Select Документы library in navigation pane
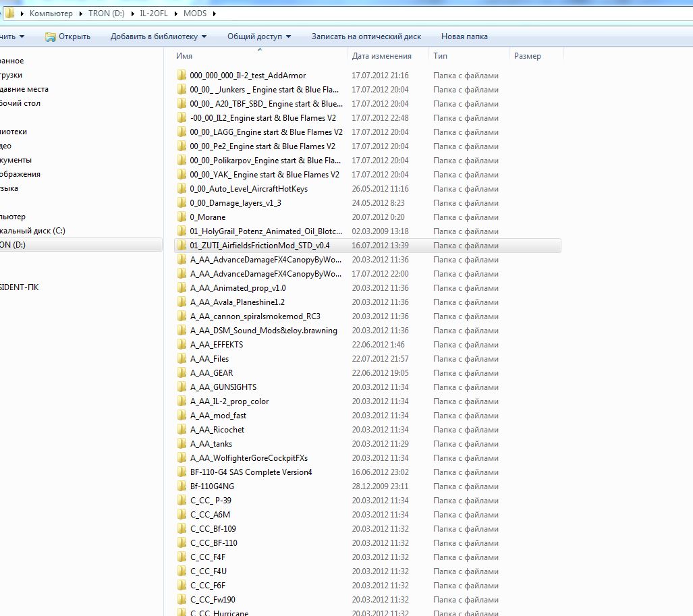This screenshot has height=616, width=693. (x=16, y=160)
